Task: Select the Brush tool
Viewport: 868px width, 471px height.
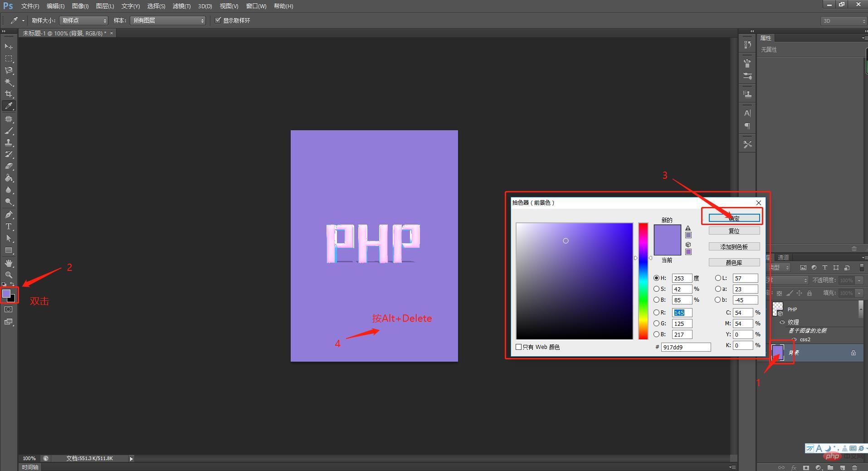Action: click(9, 131)
